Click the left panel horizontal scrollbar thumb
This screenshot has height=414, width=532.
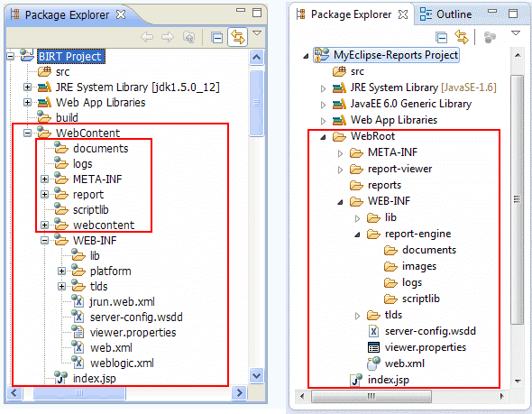coord(79,393)
